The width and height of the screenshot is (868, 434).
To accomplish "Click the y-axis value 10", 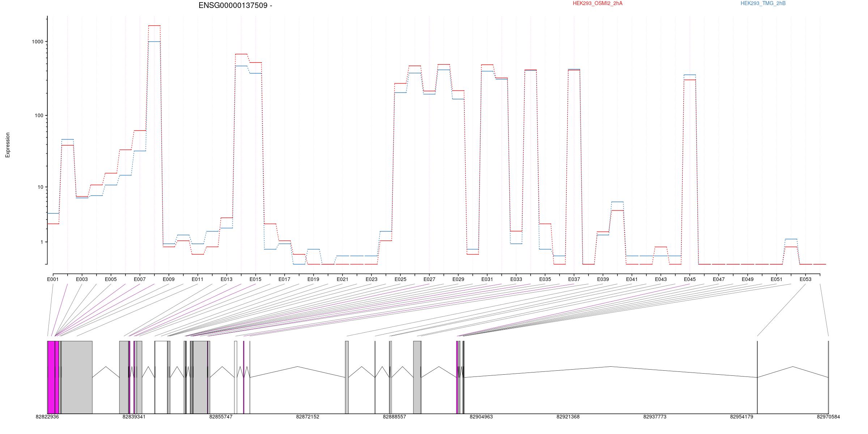I will [x=41, y=187].
